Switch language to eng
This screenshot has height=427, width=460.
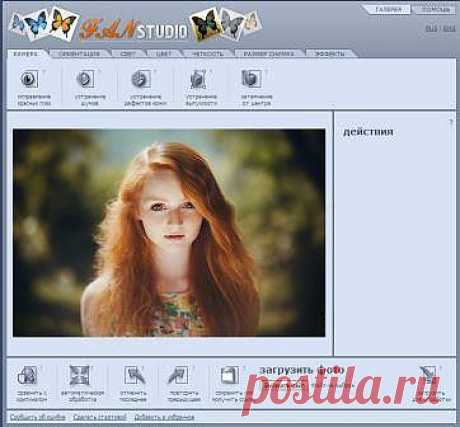click(449, 29)
